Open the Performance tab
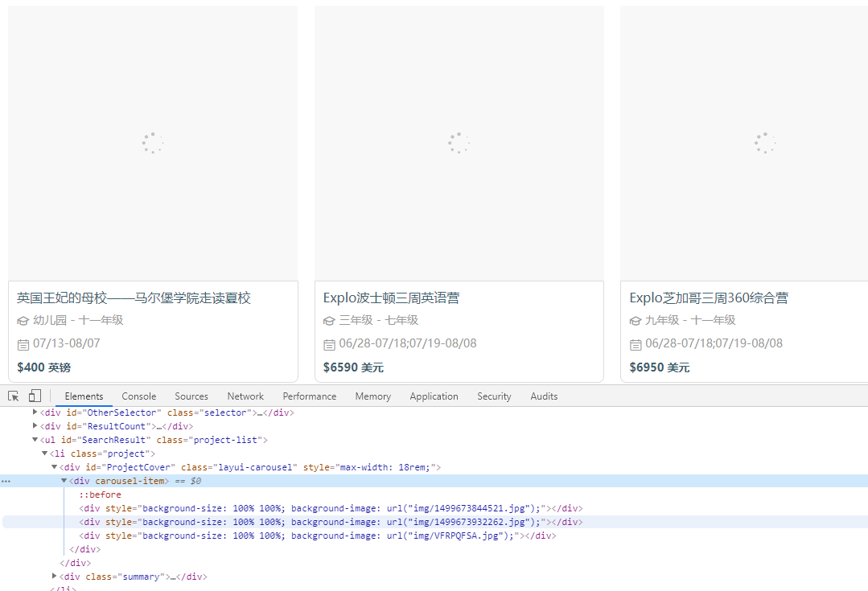 tap(310, 396)
